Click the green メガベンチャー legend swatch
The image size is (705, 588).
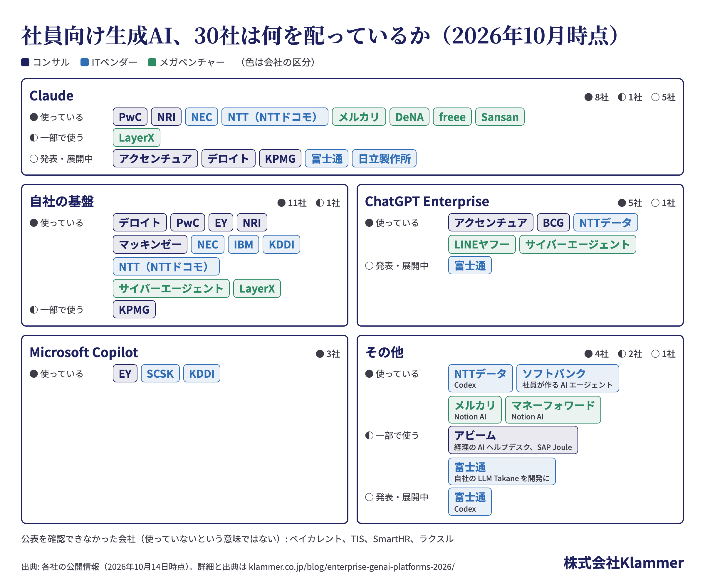[x=152, y=63]
